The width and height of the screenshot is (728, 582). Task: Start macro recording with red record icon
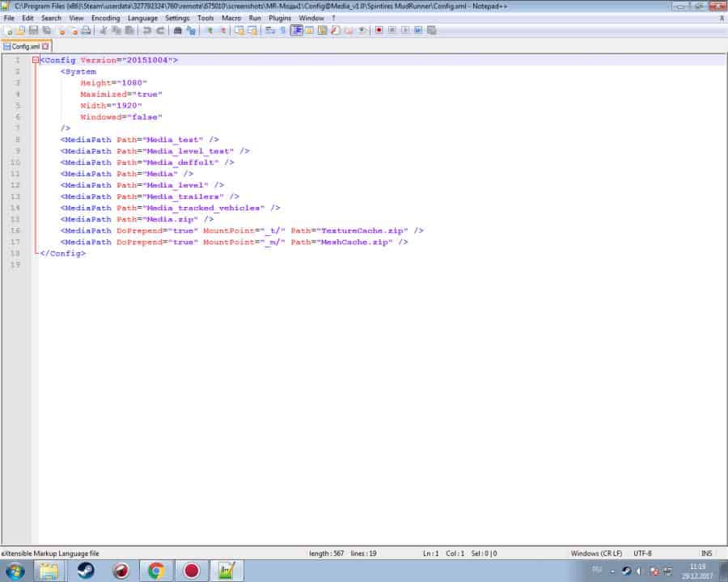click(378, 31)
